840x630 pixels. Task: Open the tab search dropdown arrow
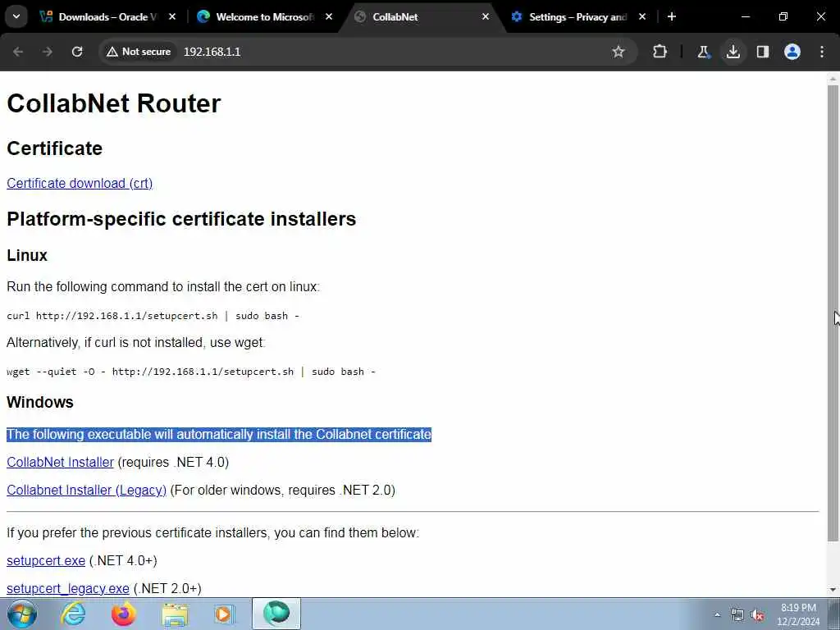(16, 16)
